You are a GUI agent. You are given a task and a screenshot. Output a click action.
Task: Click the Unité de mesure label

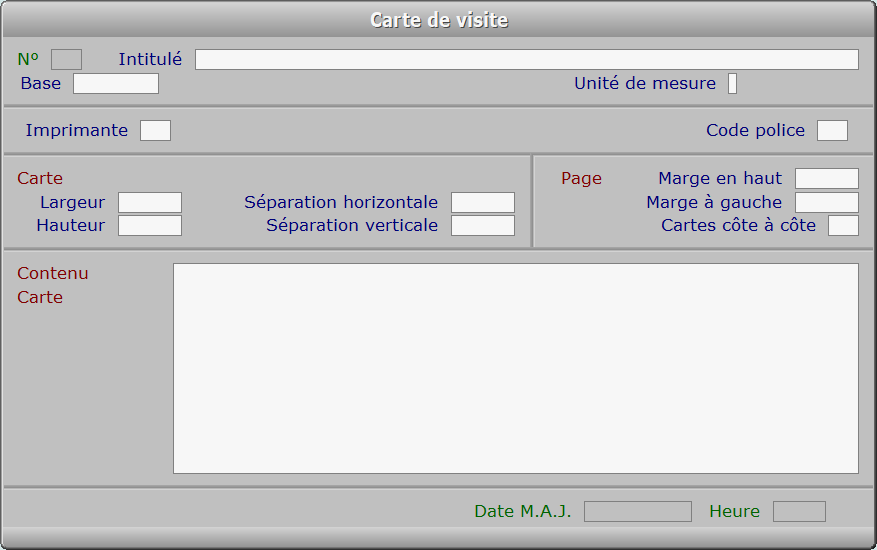(645, 83)
